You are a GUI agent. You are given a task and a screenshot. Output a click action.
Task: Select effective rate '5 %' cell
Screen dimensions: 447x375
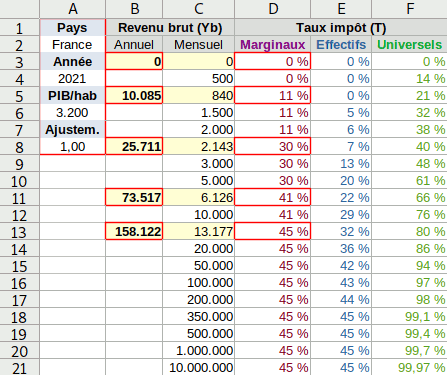pos(341,112)
